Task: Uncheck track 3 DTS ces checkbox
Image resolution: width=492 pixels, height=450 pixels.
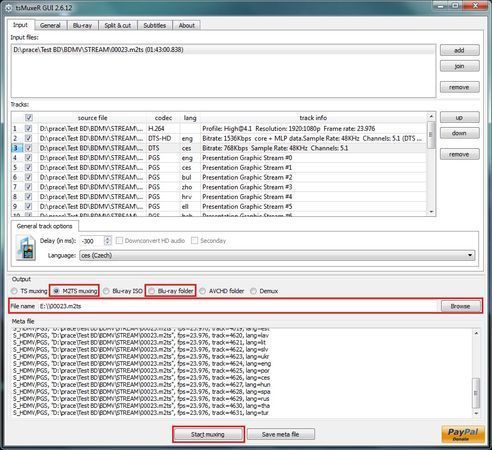Action: click(x=29, y=148)
